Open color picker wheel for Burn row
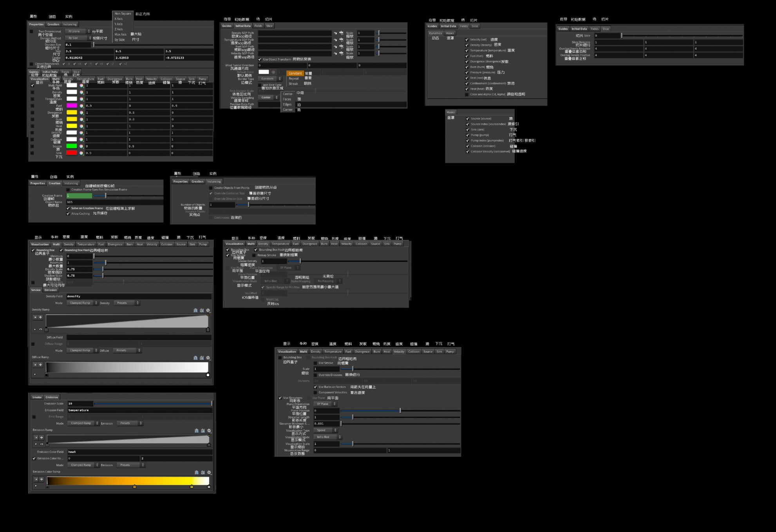 click(81, 119)
